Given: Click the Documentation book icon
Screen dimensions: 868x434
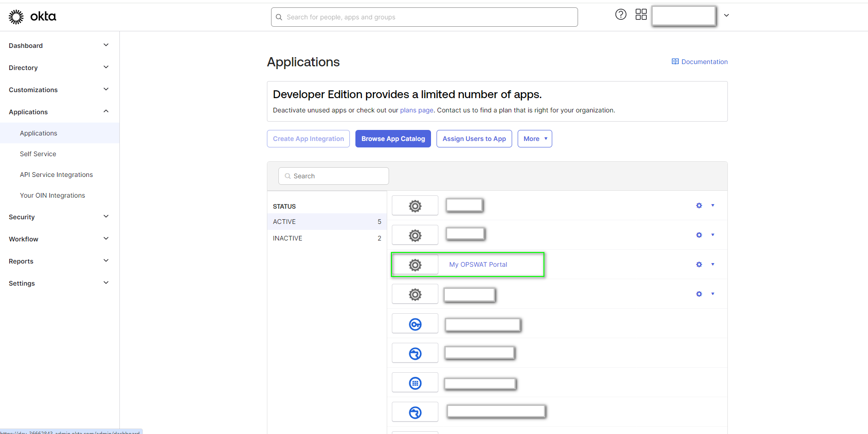Looking at the screenshot, I should [x=675, y=62].
